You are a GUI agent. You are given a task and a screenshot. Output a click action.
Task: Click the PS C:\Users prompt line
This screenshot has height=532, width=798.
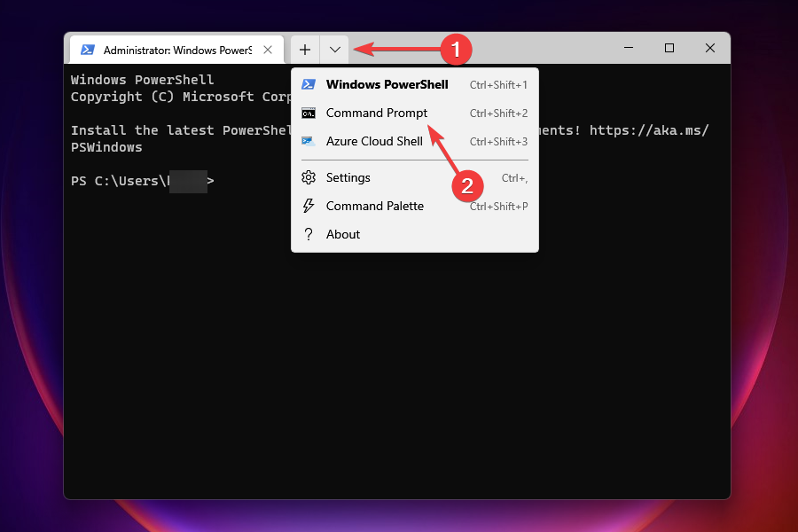coord(143,181)
